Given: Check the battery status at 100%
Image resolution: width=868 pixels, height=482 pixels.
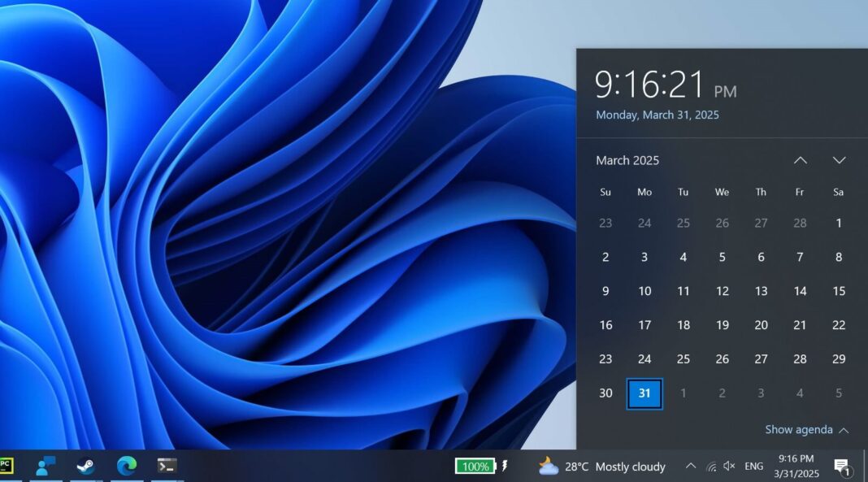Looking at the screenshot, I should 475,466.
